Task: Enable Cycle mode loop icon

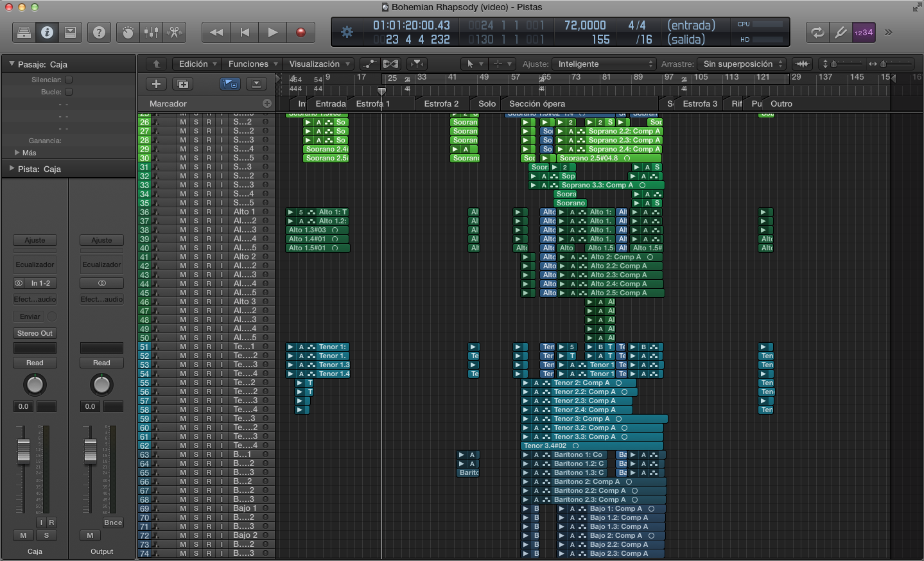Action: click(x=817, y=32)
